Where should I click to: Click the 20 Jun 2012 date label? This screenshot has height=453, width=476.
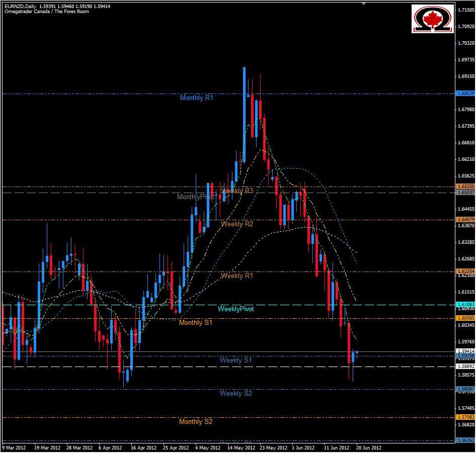(369, 448)
